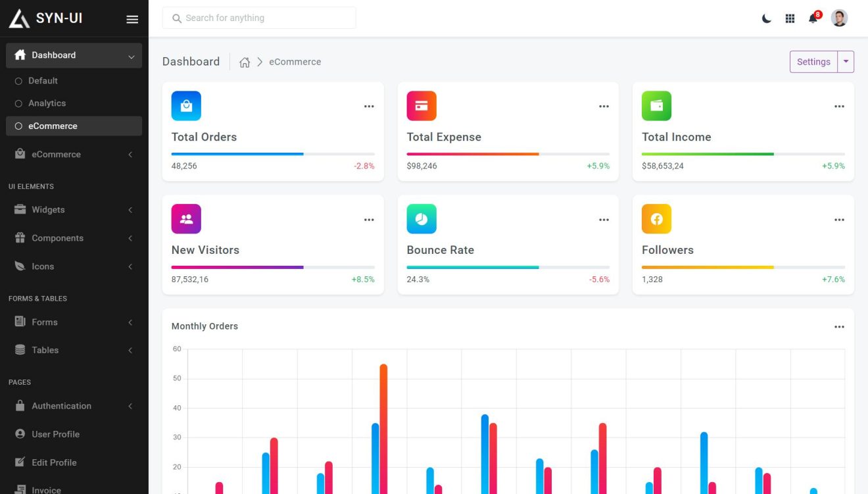The image size is (868, 494).
Task: Select Authentication under Pages
Action: click(x=62, y=406)
